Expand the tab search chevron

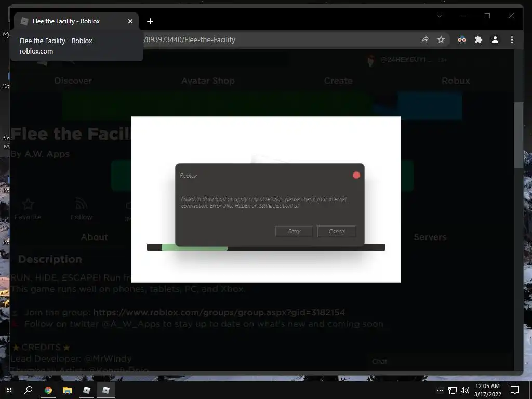440,16
